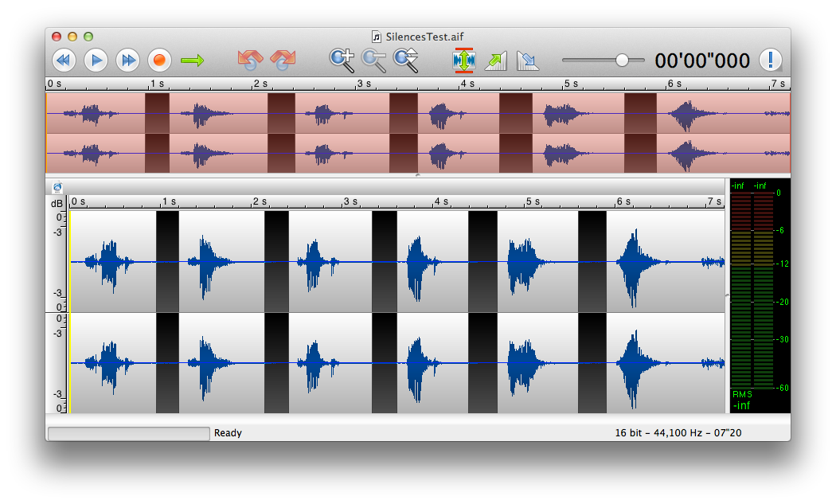Viewport: 836px width, 504px height.
Task: Click the audio file icon above dB ruler
Action: coord(57,187)
